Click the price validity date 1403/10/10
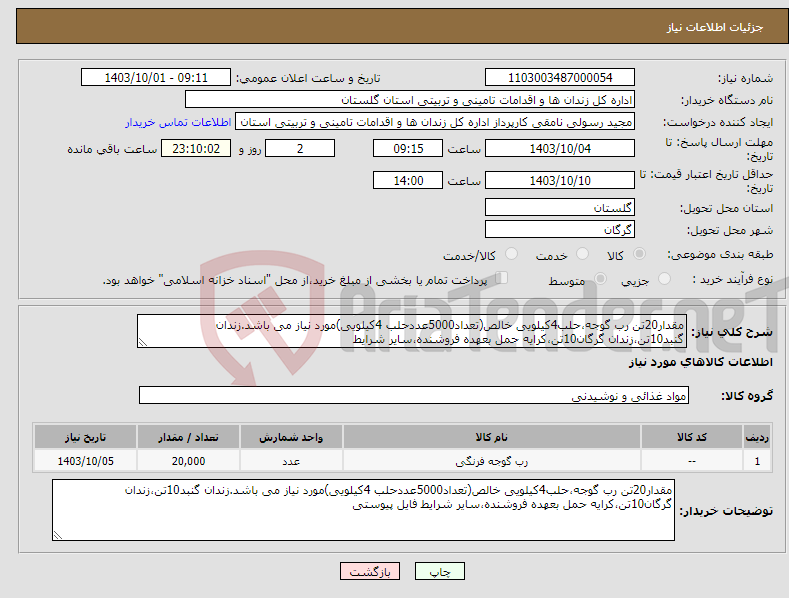 click(560, 180)
